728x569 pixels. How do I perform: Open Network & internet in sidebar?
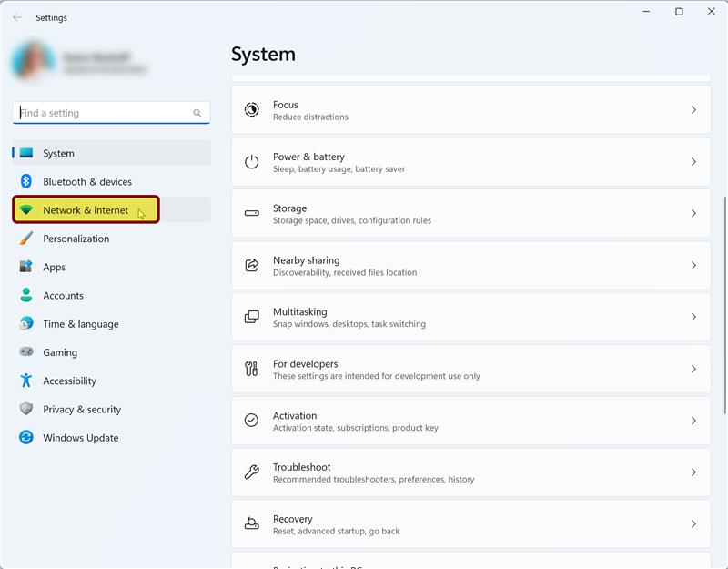point(86,210)
